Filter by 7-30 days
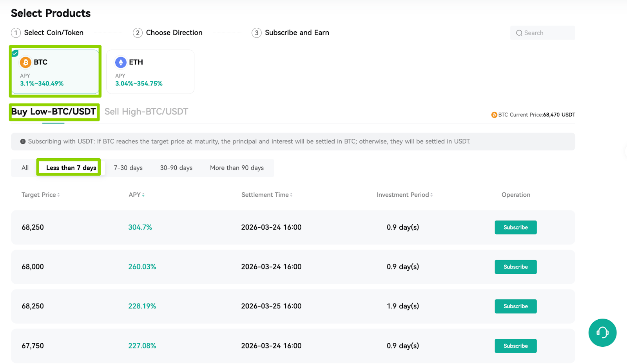Image resolution: width=627 pixels, height=364 pixels. click(x=128, y=168)
